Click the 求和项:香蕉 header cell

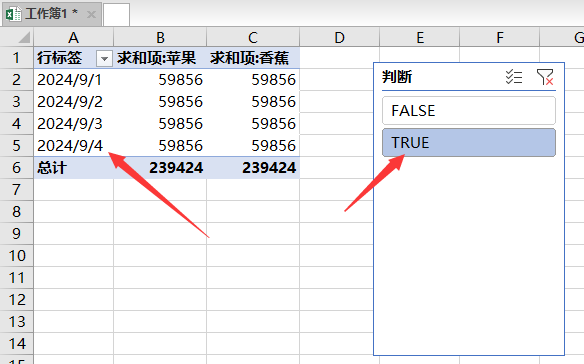[x=253, y=58]
